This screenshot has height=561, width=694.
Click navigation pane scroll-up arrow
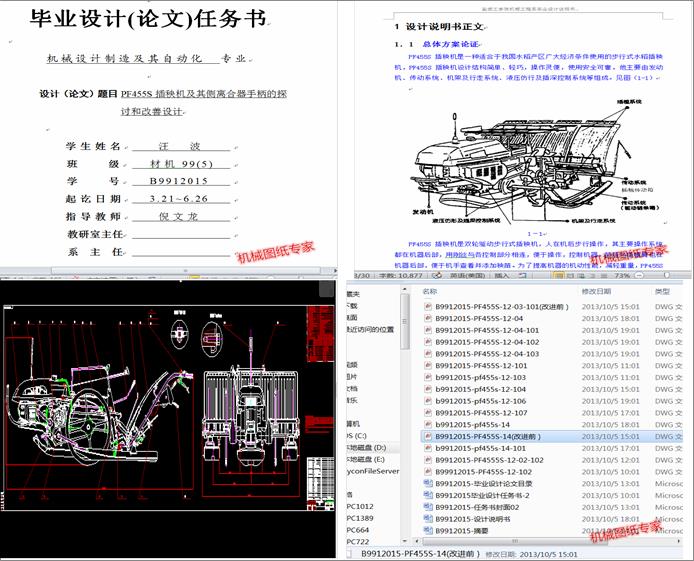pyautogui.click(x=405, y=289)
